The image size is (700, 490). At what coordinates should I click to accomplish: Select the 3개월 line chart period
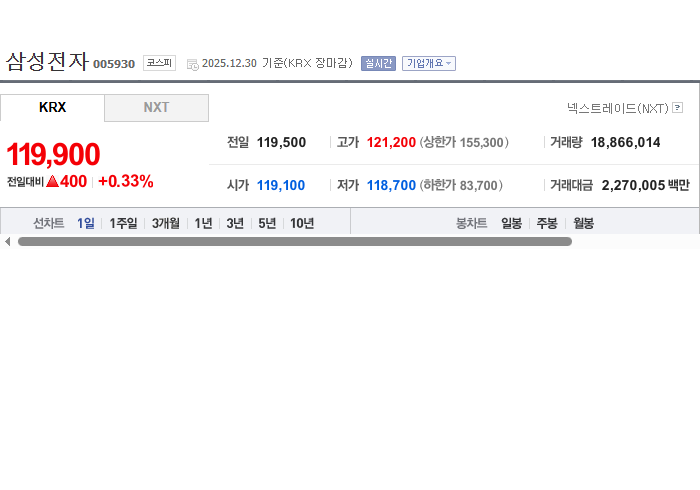pyautogui.click(x=166, y=223)
